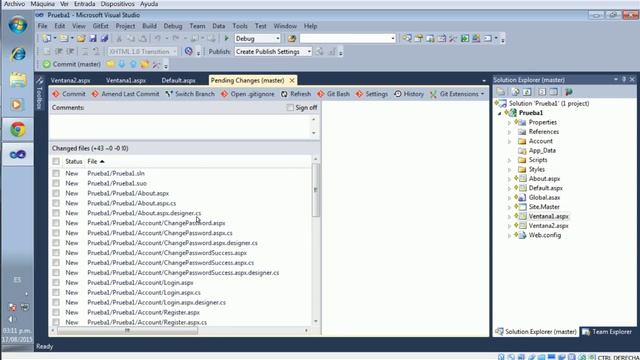Start debugging with green play icon

click(x=227, y=38)
